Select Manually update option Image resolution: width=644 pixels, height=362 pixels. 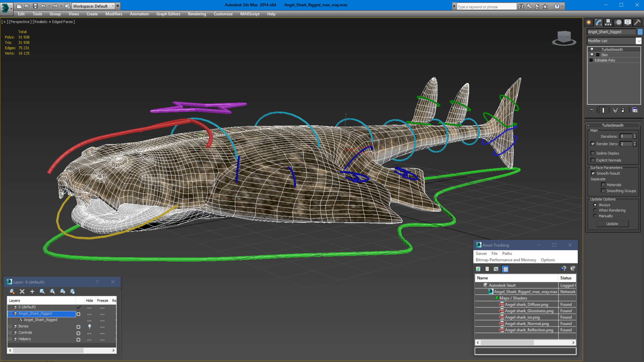595,216
